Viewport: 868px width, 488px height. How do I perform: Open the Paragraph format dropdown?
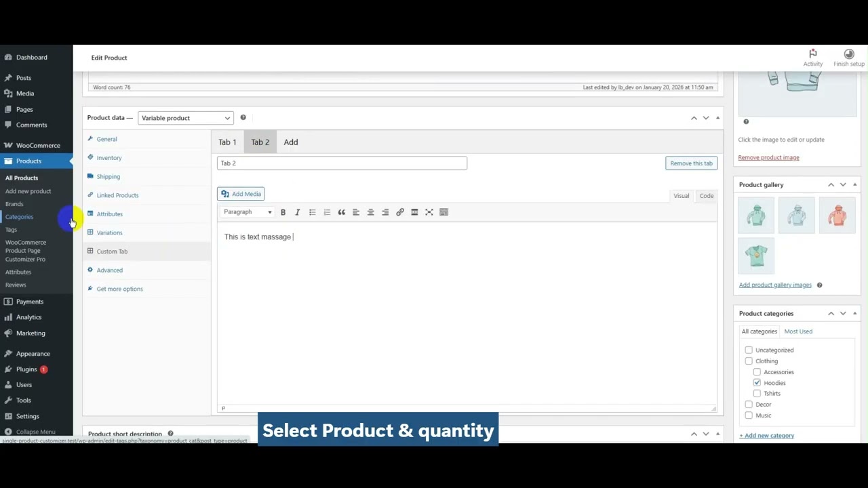click(248, 212)
